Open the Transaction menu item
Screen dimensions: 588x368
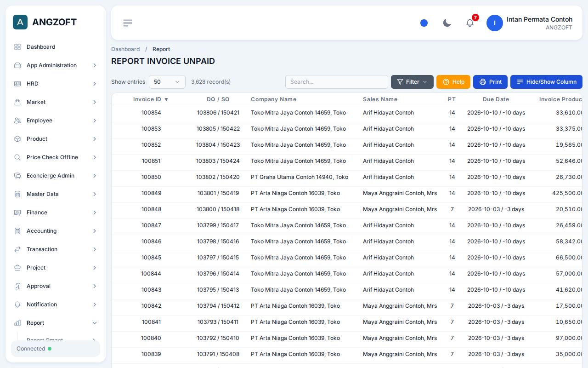[56, 249]
